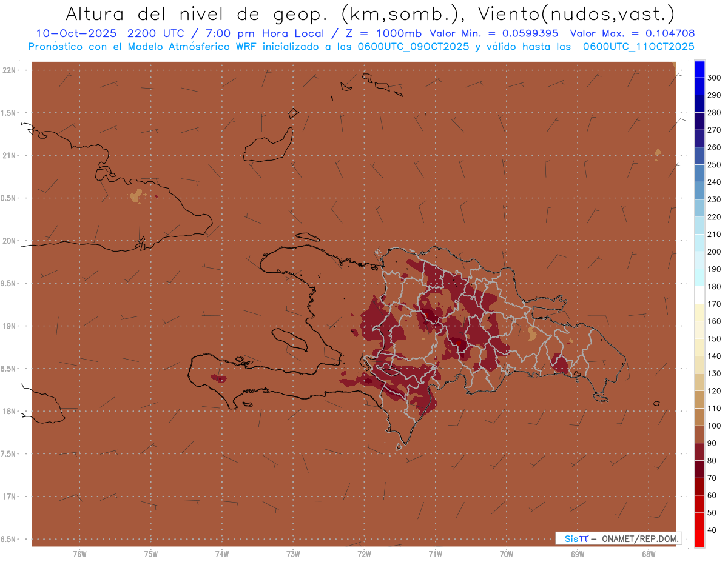
Task: Click the 'Z = 1000mb' level text
Action: coord(385,33)
